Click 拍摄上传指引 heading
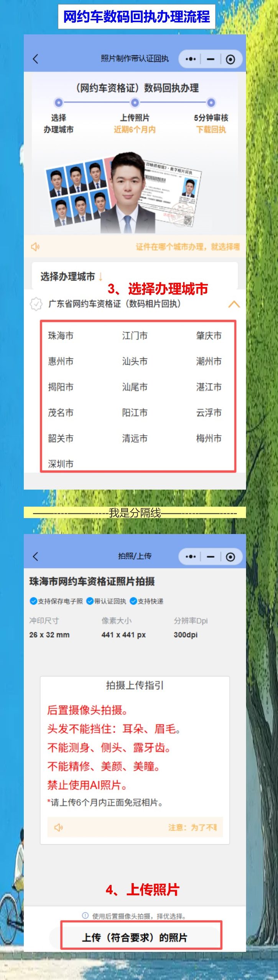Viewport: 278px width, 980px height. 135,685
